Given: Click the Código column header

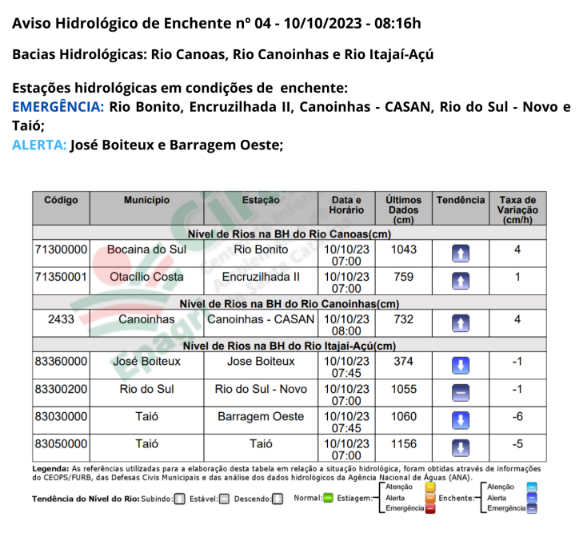Looking at the screenshot, I should point(61,208).
